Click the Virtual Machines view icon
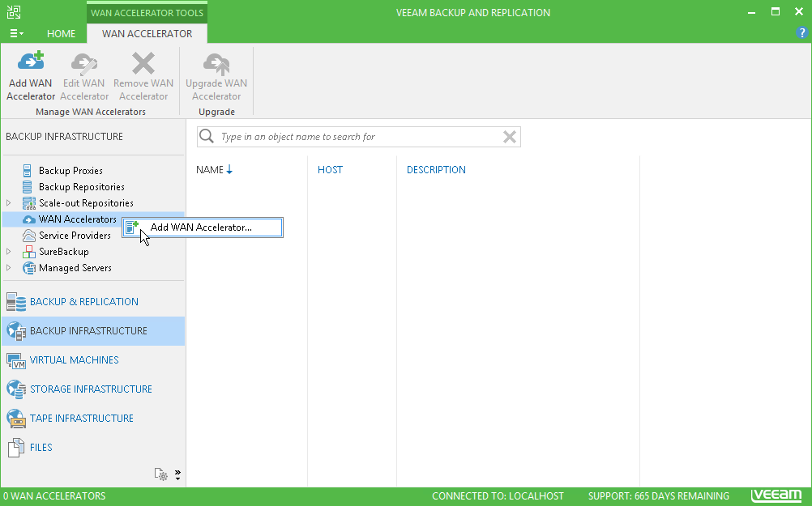The height and width of the screenshot is (506, 812). (x=16, y=360)
